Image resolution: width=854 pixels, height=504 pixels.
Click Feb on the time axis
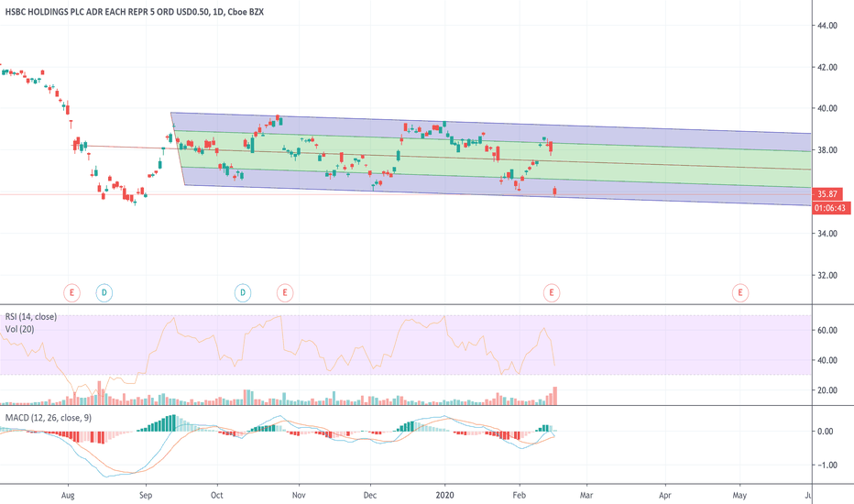519,495
